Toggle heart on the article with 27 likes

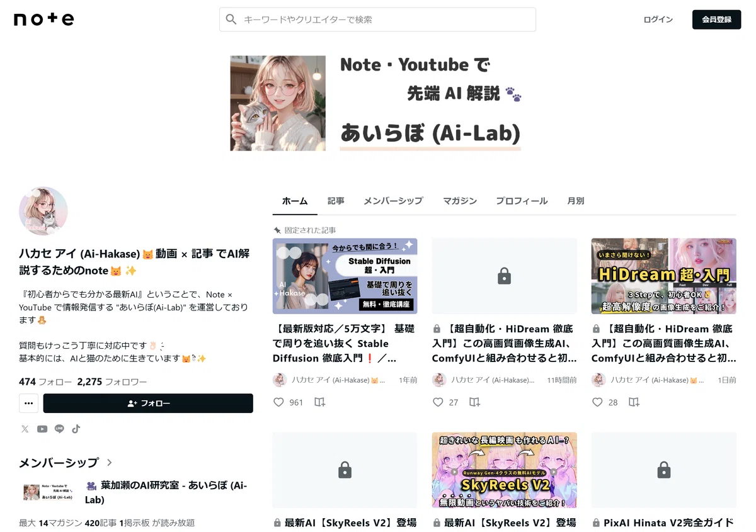click(x=438, y=402)
